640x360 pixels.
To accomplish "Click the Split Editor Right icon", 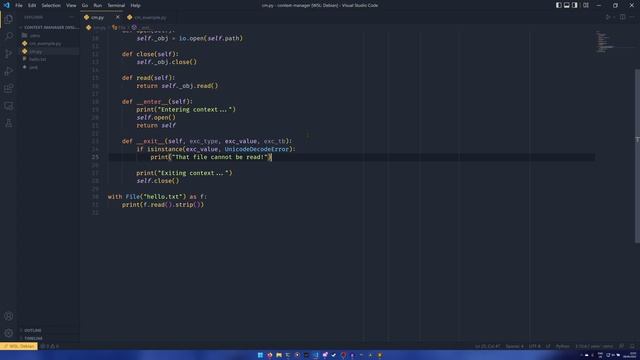I will [x=622, y=17].
